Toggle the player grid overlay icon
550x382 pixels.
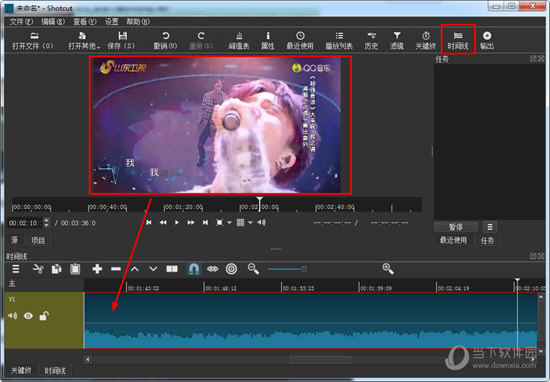coord(240,222)
